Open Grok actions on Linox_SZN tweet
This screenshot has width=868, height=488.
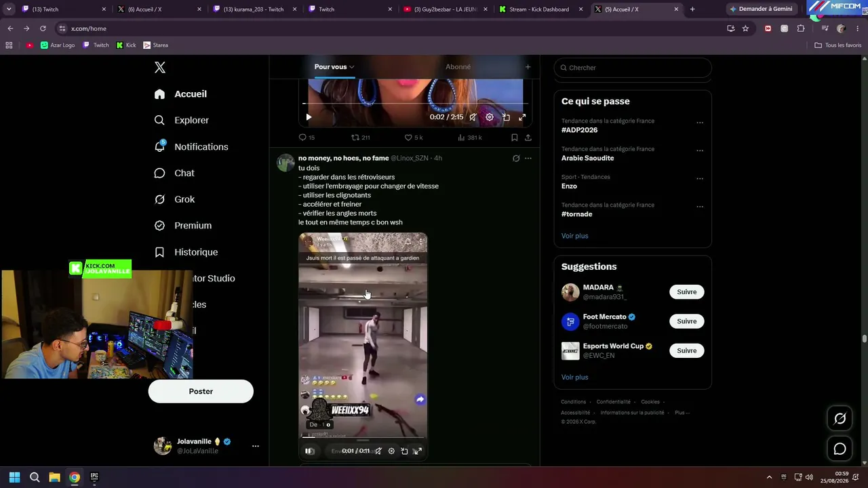coord(516,159)
